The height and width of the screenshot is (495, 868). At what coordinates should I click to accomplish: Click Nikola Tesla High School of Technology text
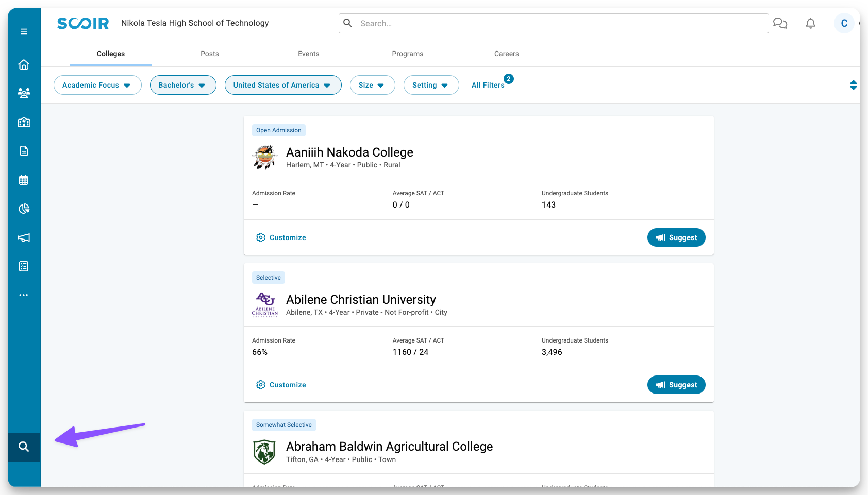tap(195, 23)
